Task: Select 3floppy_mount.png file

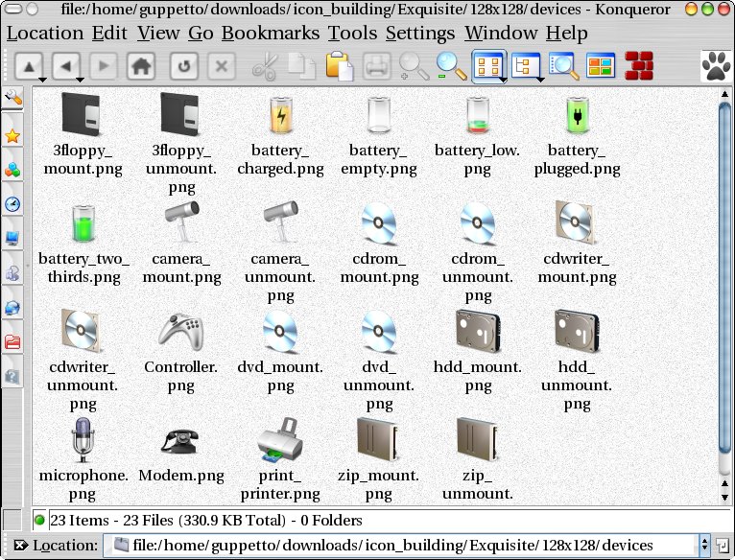Action: click(83, 134)
